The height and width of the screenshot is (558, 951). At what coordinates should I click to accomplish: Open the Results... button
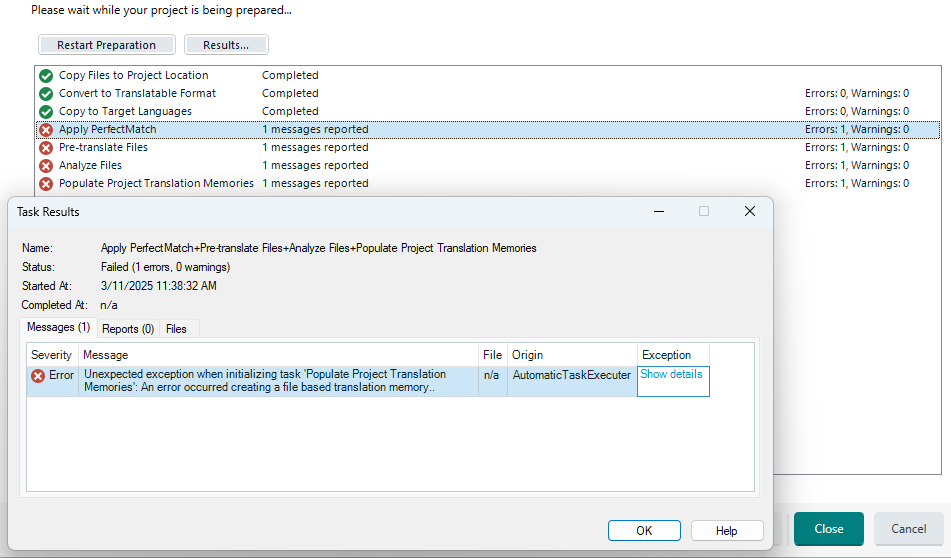pyautogui.click(x=226, y=45)
